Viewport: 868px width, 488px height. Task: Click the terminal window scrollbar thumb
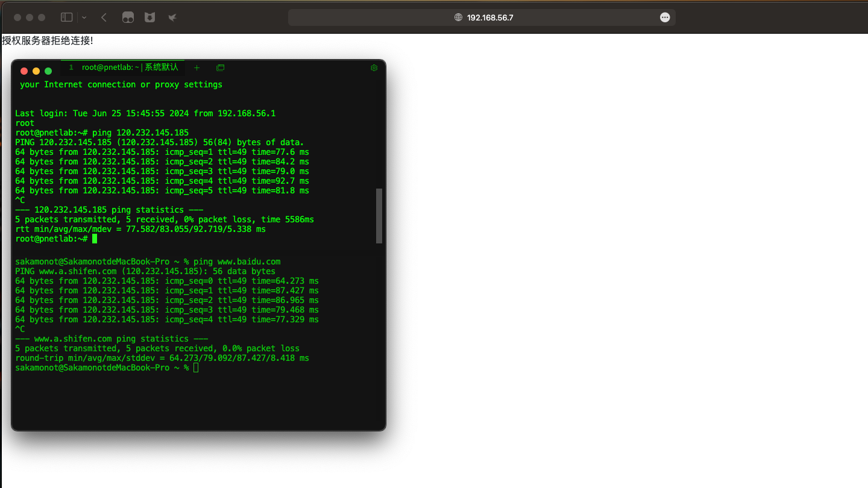pyautogui.click(x=379, y=215)
